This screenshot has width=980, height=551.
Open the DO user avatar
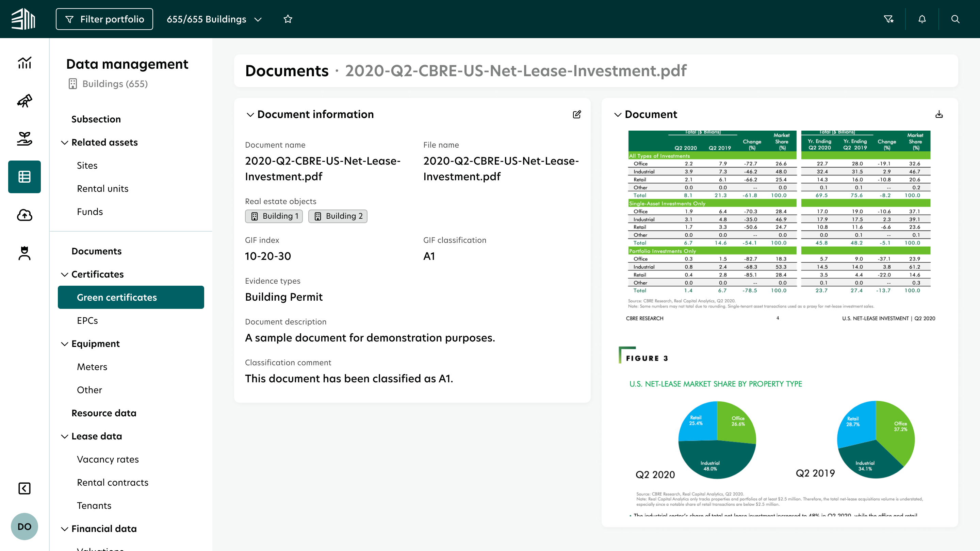coord(24,527)
